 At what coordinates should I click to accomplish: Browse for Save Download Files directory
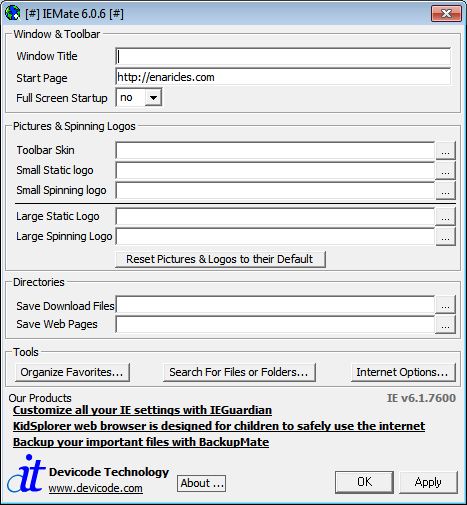point(445,304)
